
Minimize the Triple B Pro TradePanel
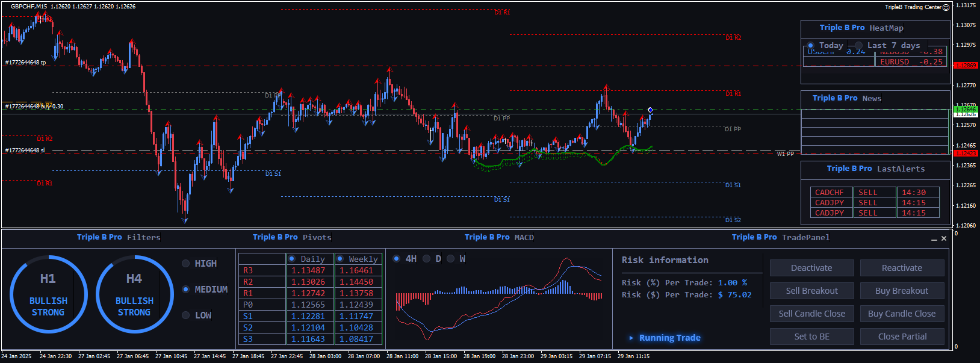click(934, 239)
